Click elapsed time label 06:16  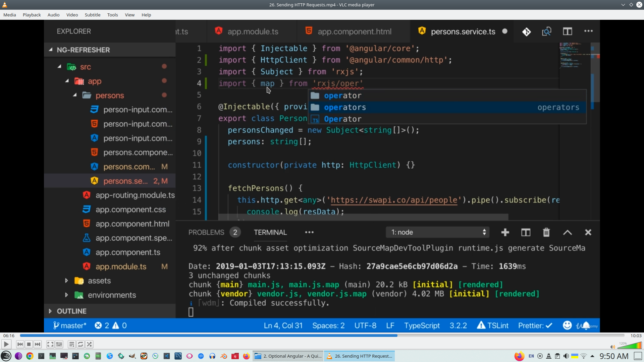click(9, 336)
